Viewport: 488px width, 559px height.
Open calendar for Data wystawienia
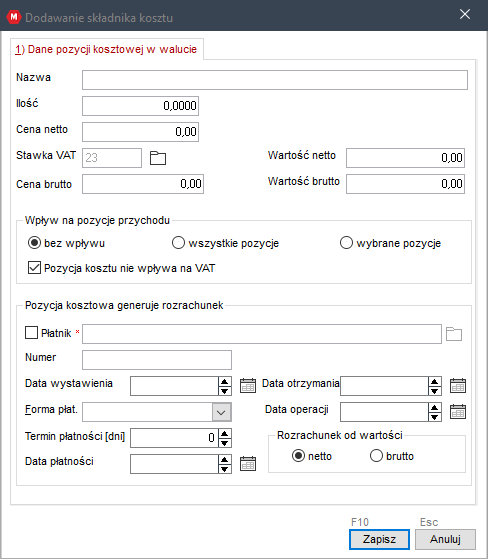pos(248,386)
